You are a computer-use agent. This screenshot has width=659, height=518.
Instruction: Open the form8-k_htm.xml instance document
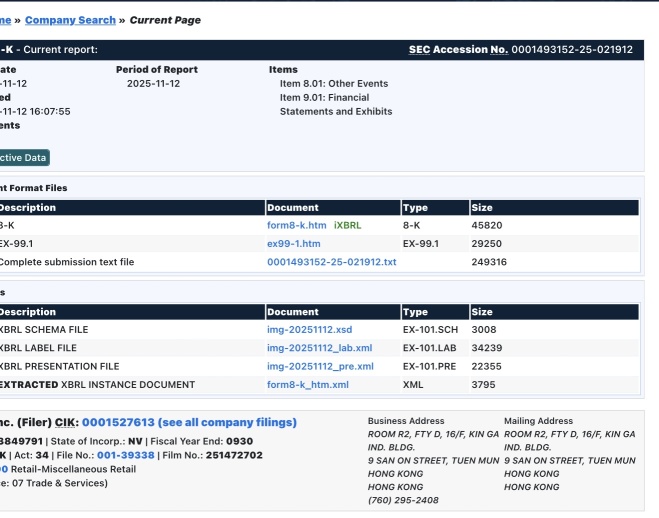(x=307, y=384)
